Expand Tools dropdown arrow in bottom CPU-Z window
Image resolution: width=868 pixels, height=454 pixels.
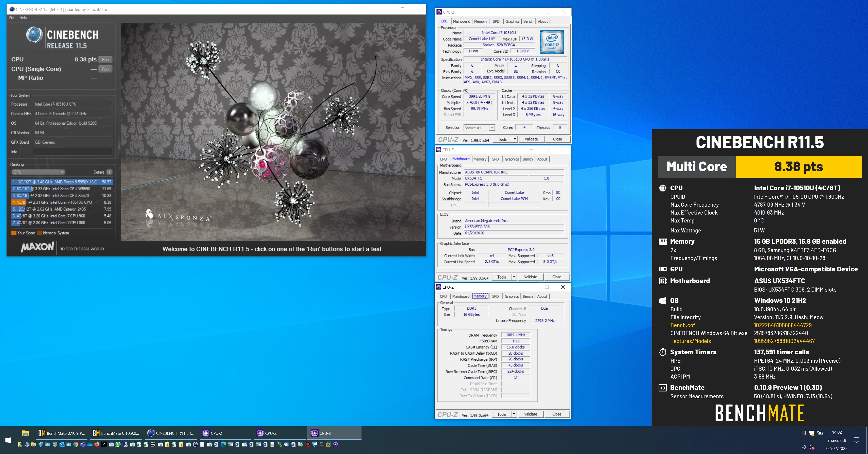click(514, 414)
